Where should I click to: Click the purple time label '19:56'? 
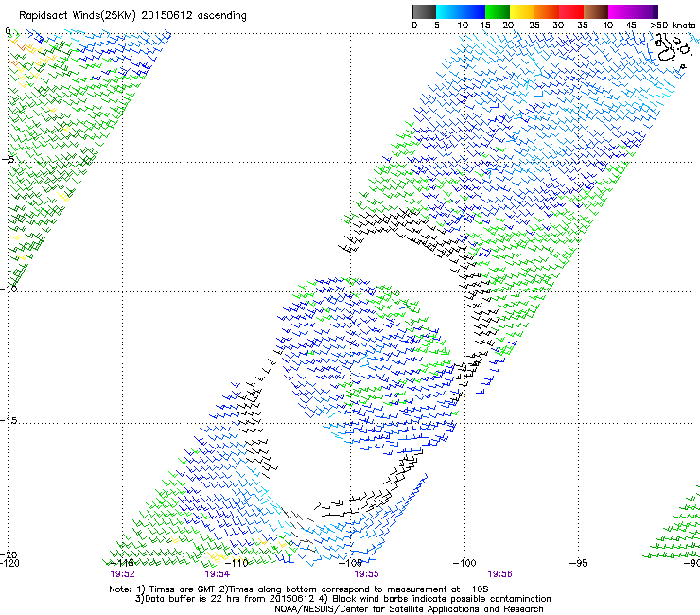pyautogui.click(x=499, y=574)
